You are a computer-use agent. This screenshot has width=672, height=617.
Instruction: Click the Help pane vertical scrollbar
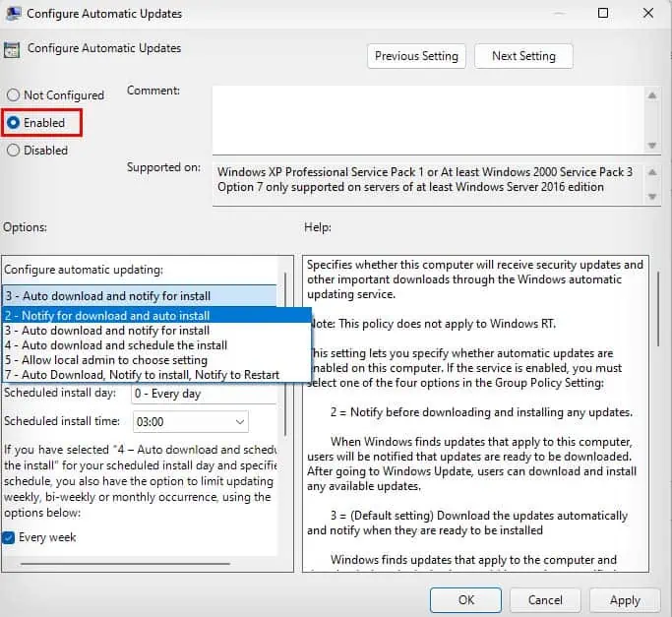click(659, 309)
